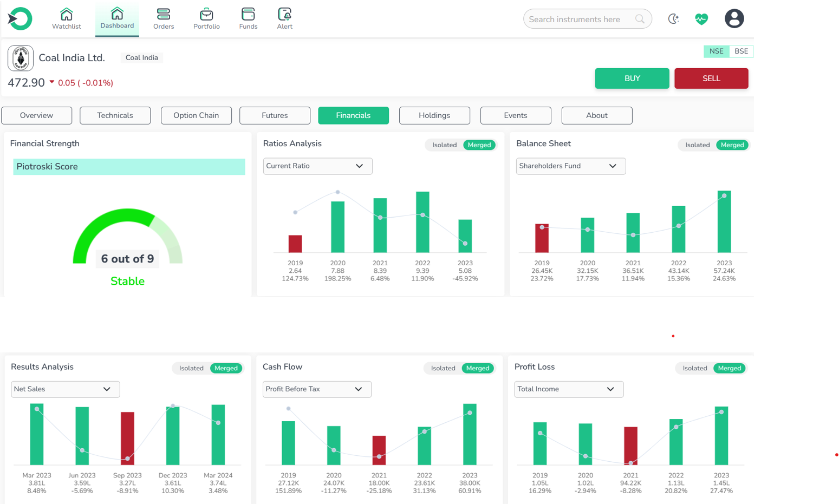Click the '38.00K' Cash Flow value
The image size is (839, 504).
[470, 483]
